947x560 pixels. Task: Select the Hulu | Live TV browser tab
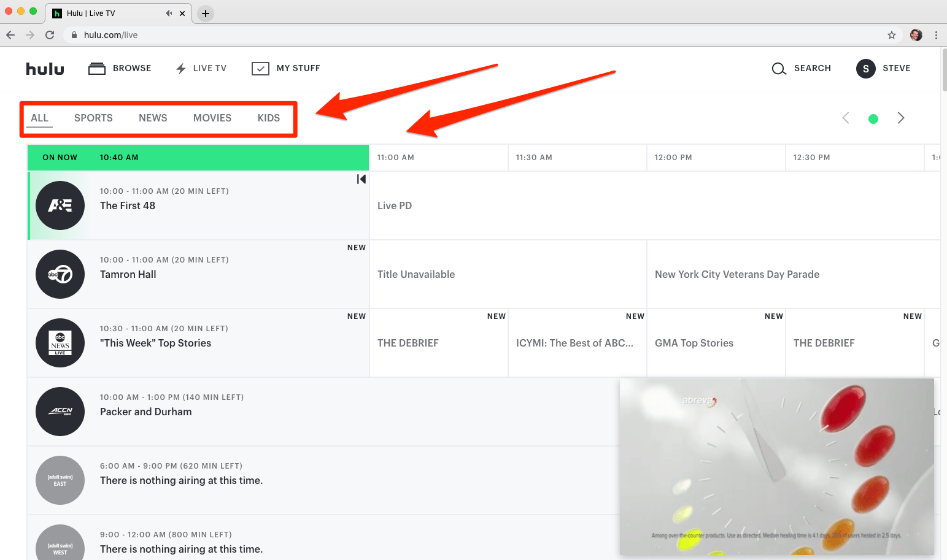(x=118, y=13)
